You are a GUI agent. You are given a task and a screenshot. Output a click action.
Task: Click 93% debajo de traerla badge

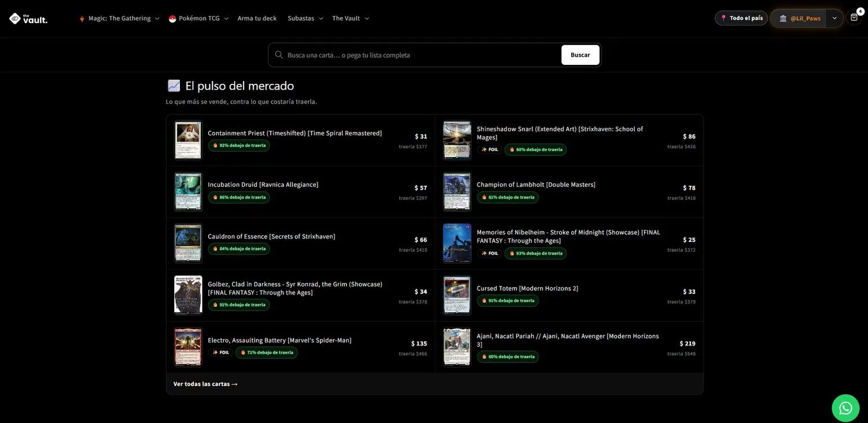(x=536, y=253)
